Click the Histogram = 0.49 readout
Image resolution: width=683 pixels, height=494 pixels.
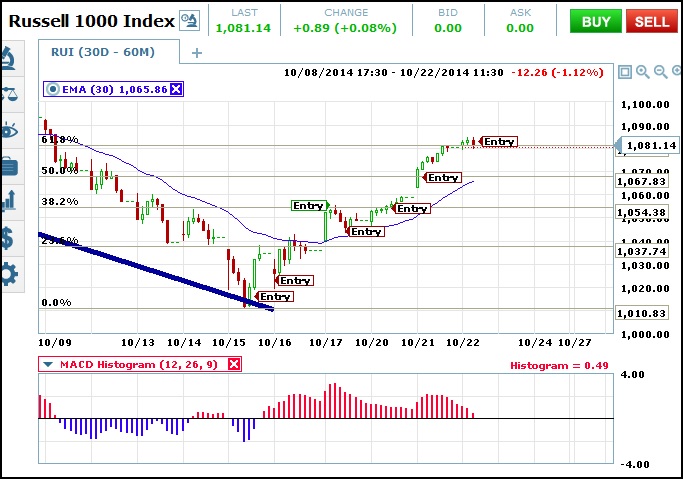pyautogui.click(x=559, y=365)
